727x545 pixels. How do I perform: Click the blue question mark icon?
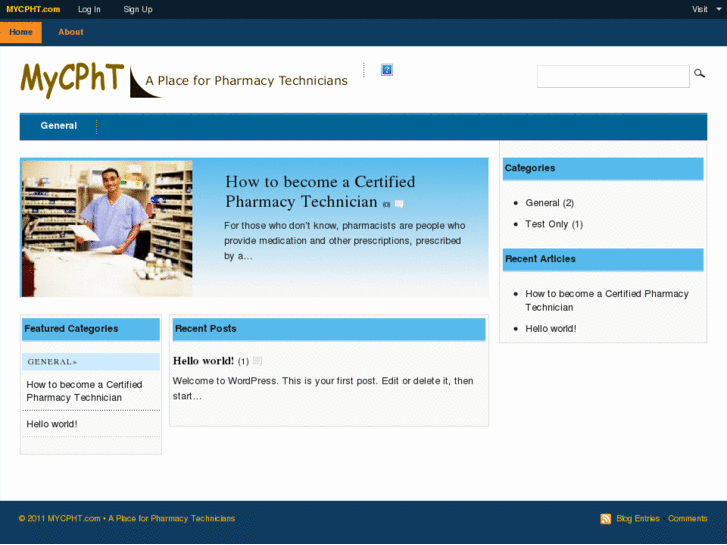(x=387, y=70)
